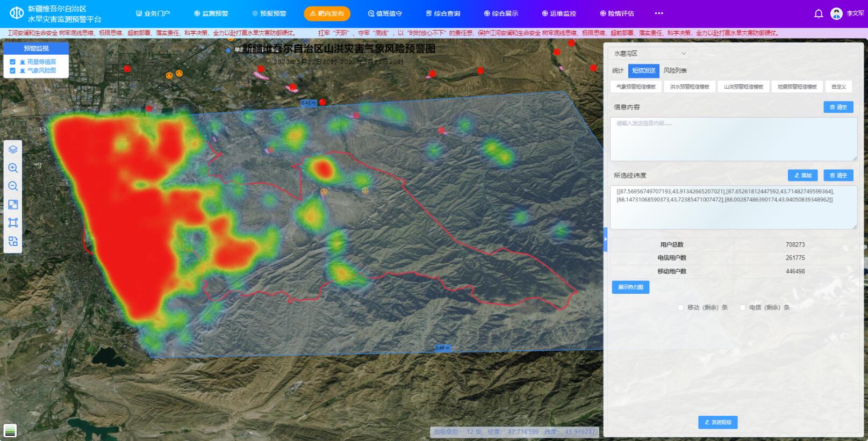Image resolution: width=868 pixels, height=441 pixels.
Task: Toggle the 雨量等值面 layer checkbox
Action: point(12,62)
